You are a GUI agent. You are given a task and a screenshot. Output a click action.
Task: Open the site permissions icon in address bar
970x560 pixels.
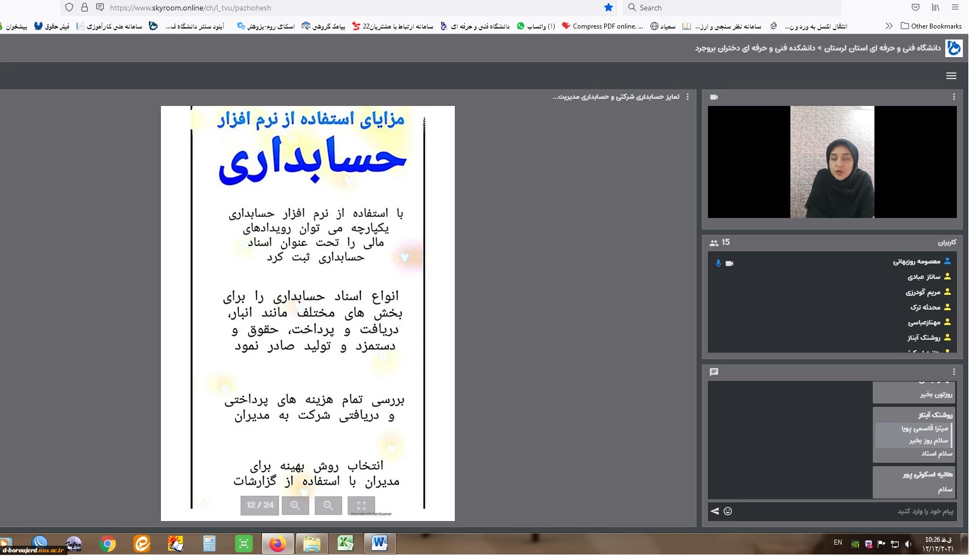coord(100,8)
